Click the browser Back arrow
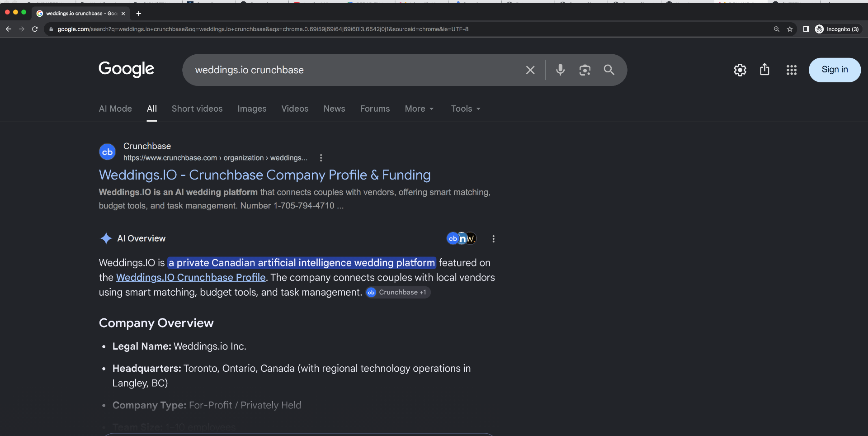Image resolution: width=868 pixels, height=436 pixels. pyautogui.click(x=9, y=29)
